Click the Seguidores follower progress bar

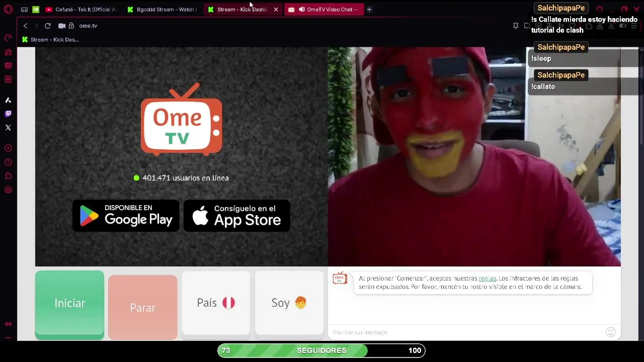pyautogui.click(x=321, y=350)
